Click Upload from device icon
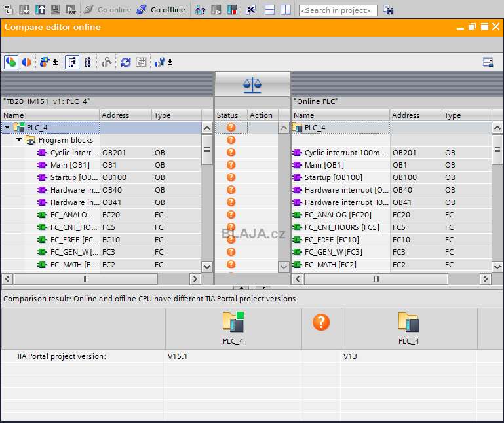The width and height of the screenshot is (504, 423). pyautogui.click(x=40, y=10)
